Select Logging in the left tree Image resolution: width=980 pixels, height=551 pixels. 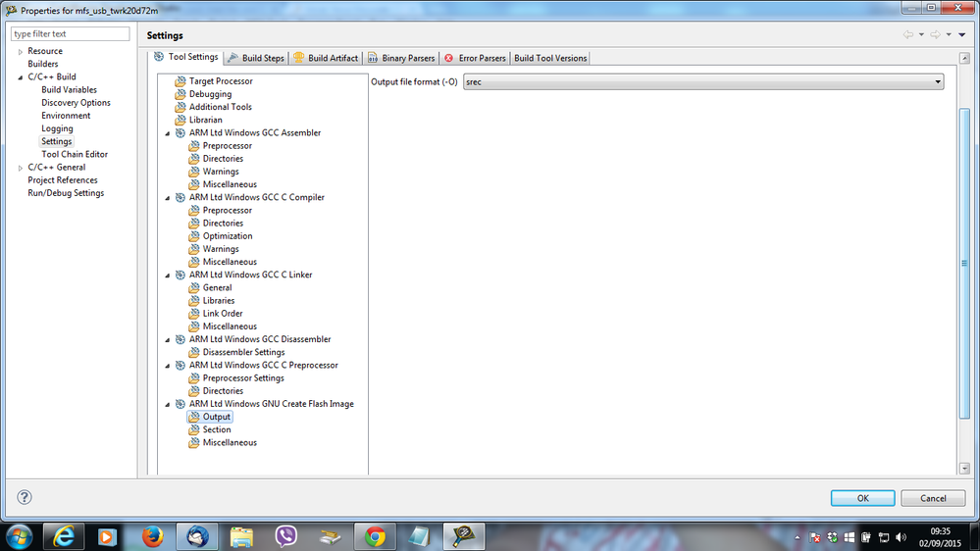[58, 128]
